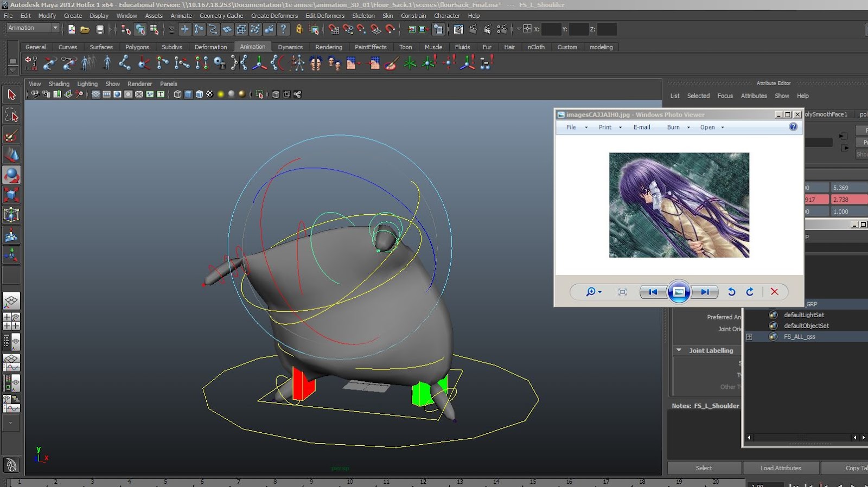Expand the FS_ALL_qss set item
868x487 pixels.
point(749,337)
